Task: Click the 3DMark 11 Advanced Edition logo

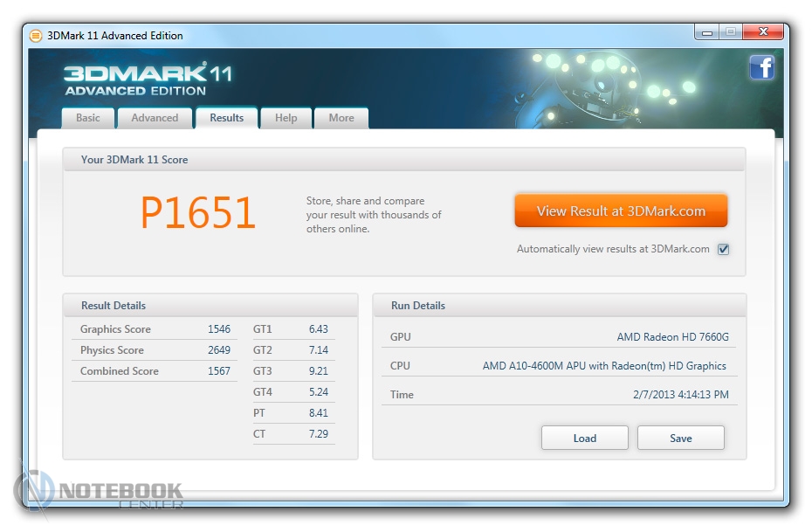Action: (148, 79)
